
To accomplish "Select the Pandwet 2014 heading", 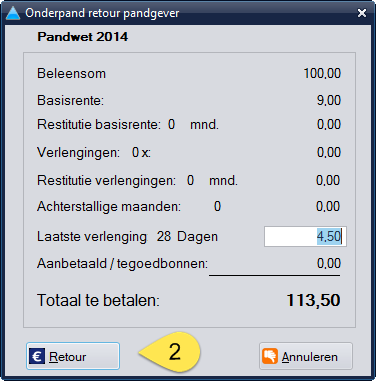I will tap(82, 37).
